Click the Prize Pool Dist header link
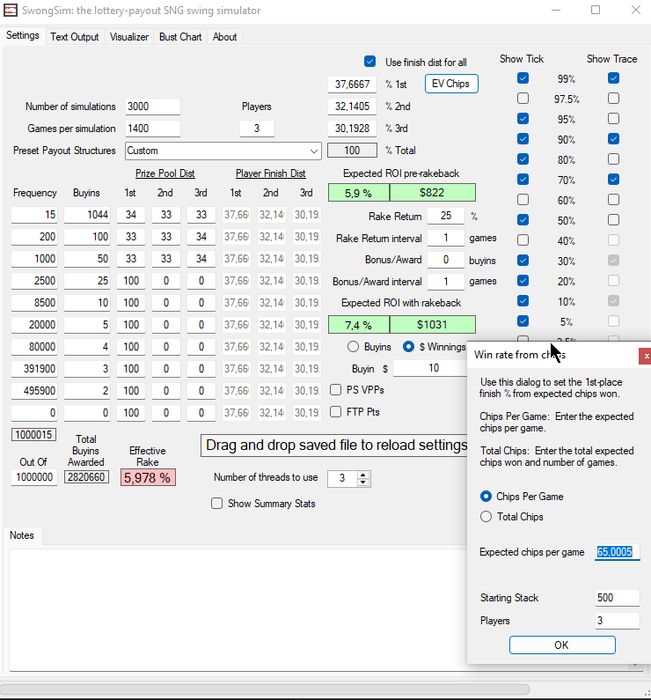This screenshot has height=700, width=651. point(165,174)
